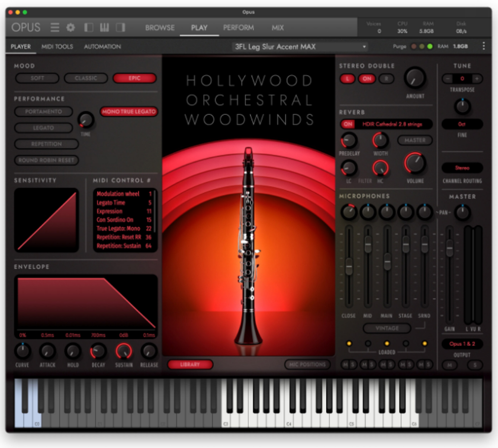Open the three-dot options menu

(484, 46)
